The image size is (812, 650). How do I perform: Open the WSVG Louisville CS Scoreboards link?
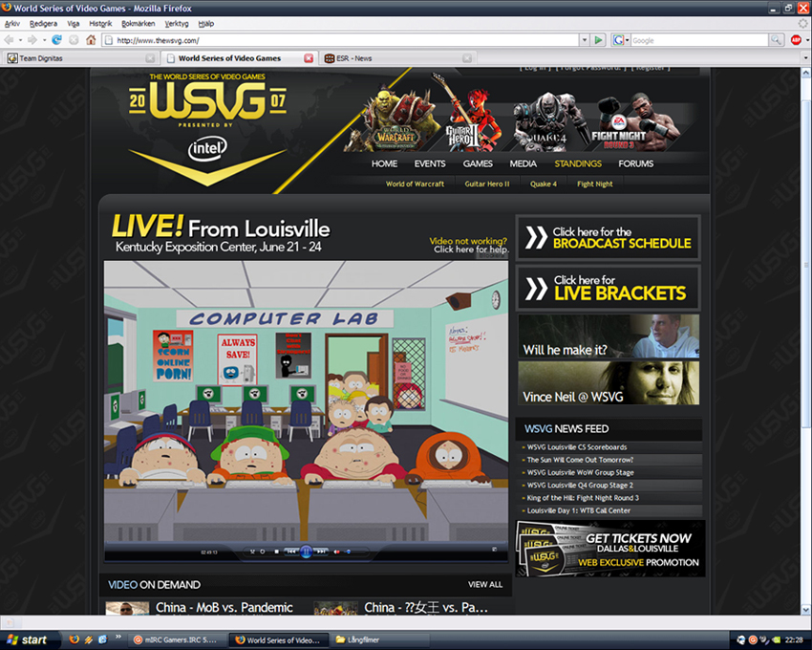(576, 447)
